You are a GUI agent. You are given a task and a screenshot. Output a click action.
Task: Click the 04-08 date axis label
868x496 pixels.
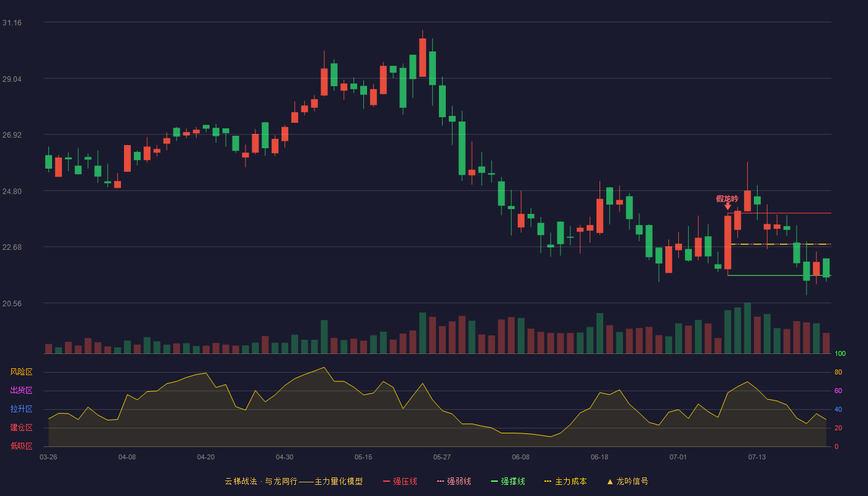[x=127, y=457]
